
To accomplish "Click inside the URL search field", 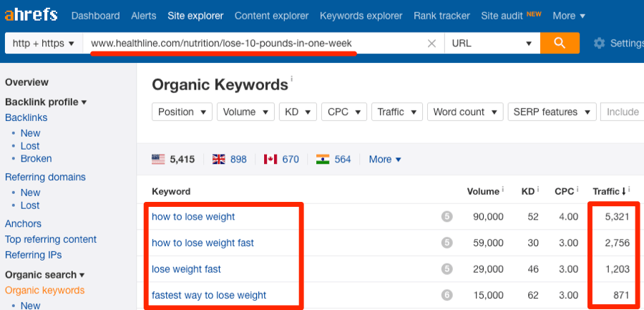I will 258,44.
